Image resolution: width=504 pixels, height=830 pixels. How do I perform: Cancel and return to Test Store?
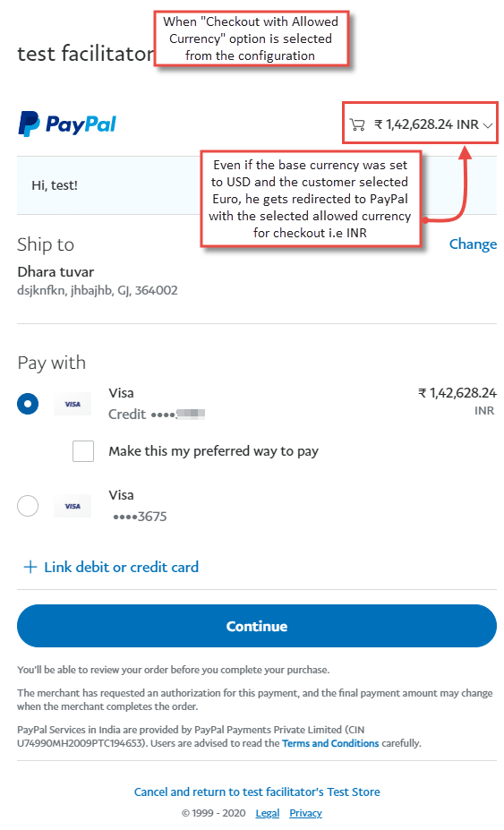tap(257, 791)
